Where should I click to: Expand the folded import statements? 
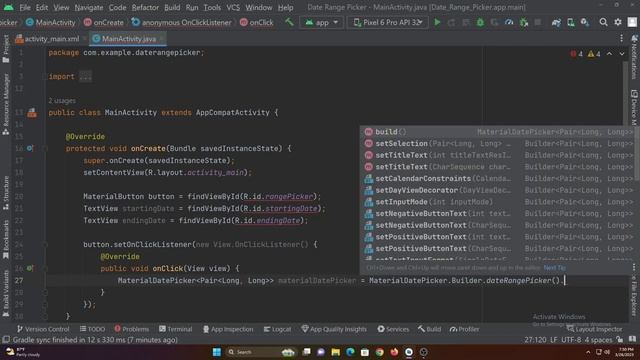[x=85, y=76]
